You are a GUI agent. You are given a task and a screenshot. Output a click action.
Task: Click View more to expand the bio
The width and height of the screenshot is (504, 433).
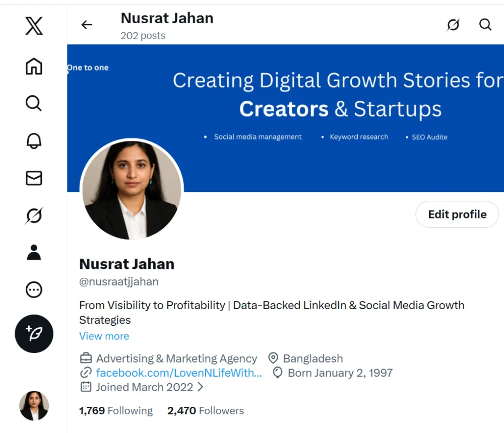point(104,336)
